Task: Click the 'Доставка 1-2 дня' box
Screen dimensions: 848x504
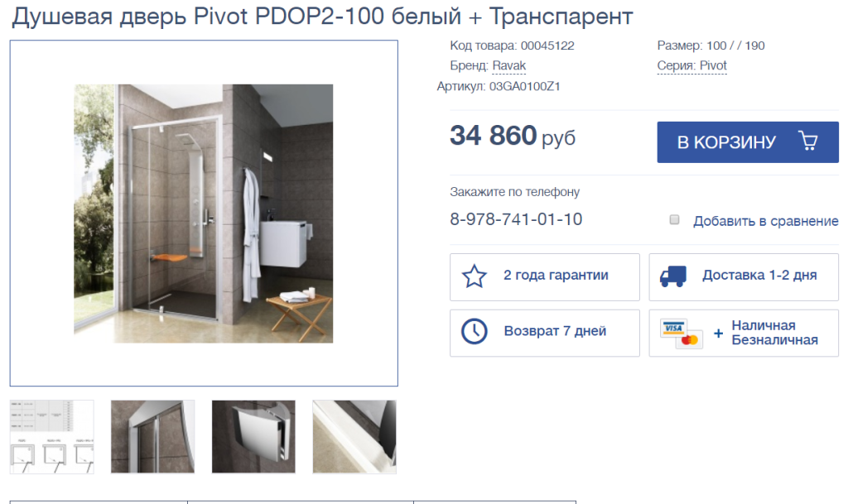Action: (x=744, y=277)
